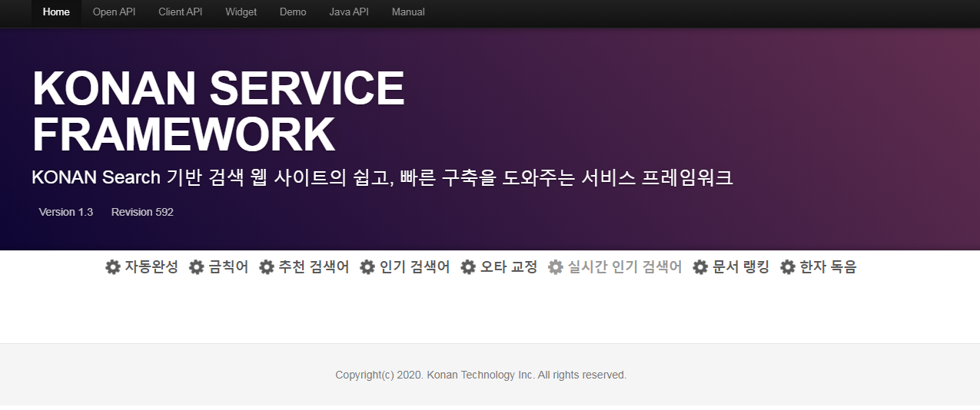Click the Revision 592 label
The width and height of the screenshot is (980, 410).
tap(142, 212)
